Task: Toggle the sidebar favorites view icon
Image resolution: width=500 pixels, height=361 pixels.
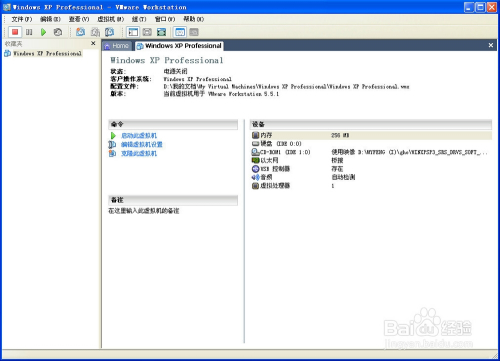Action: point(133,32)
